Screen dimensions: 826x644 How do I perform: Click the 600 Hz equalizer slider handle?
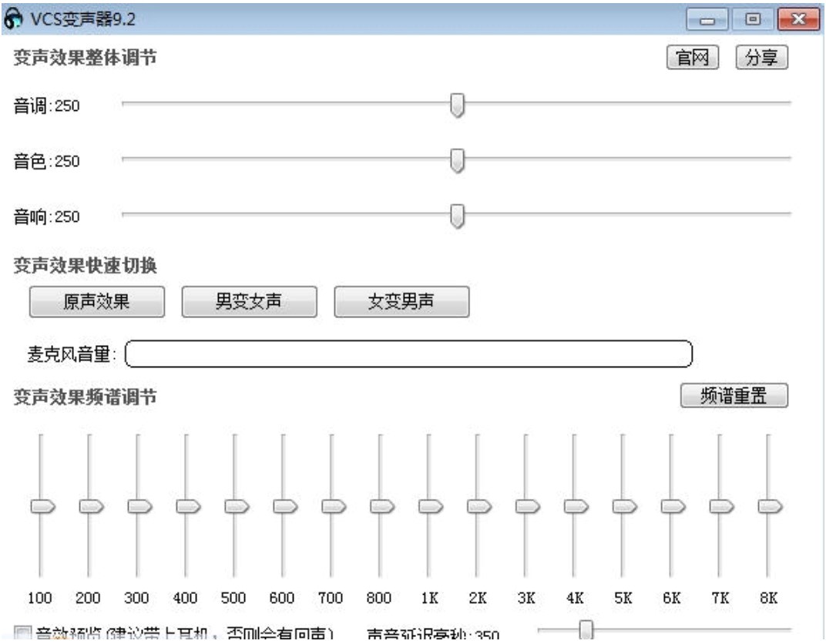point(285,506)
